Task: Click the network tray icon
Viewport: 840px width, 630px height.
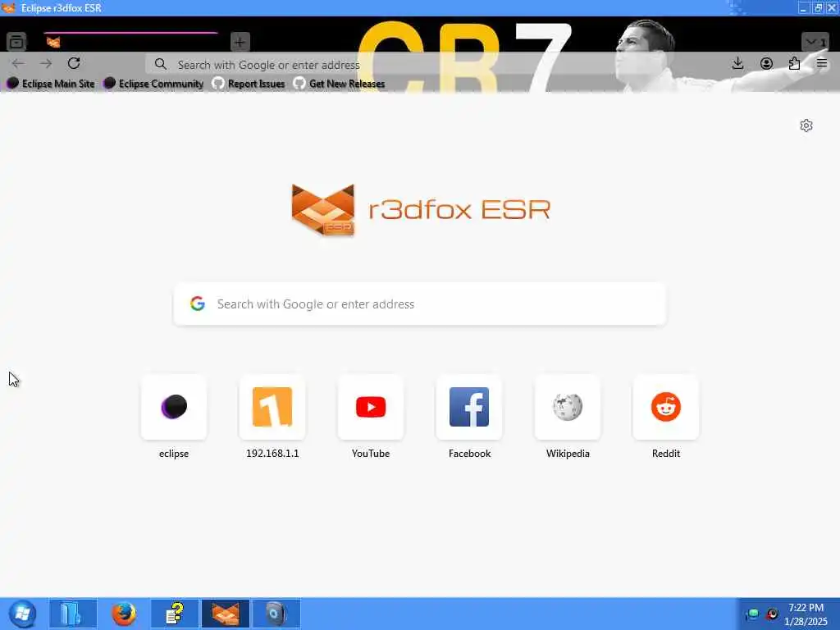Action: tap(753, 614)
